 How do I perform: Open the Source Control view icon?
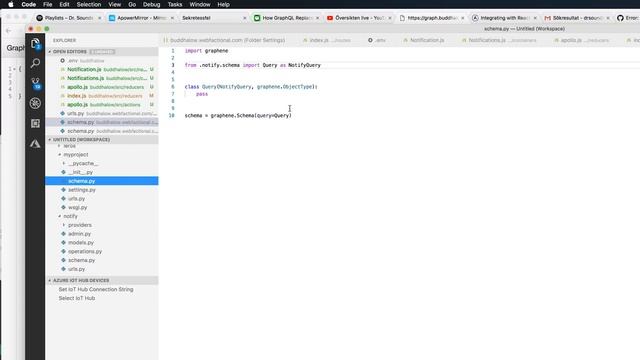click(x=36, y=83)
